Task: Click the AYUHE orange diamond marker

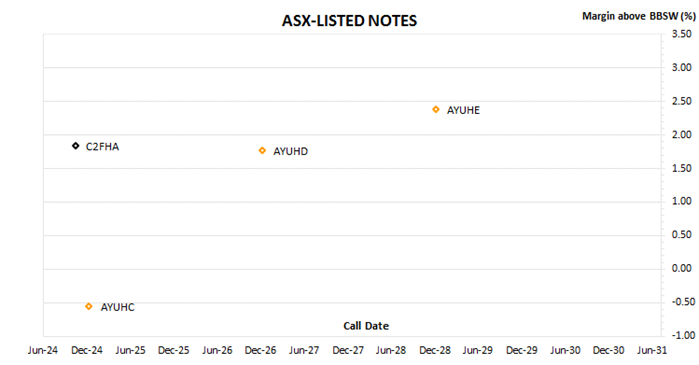Action: tap(436, 109)
